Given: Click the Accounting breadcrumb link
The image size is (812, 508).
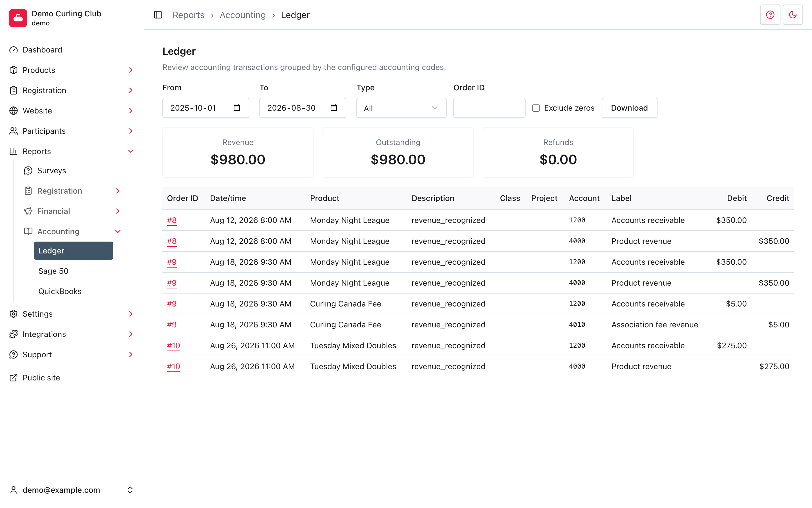Looking at the screenshot, I should 242,15.
